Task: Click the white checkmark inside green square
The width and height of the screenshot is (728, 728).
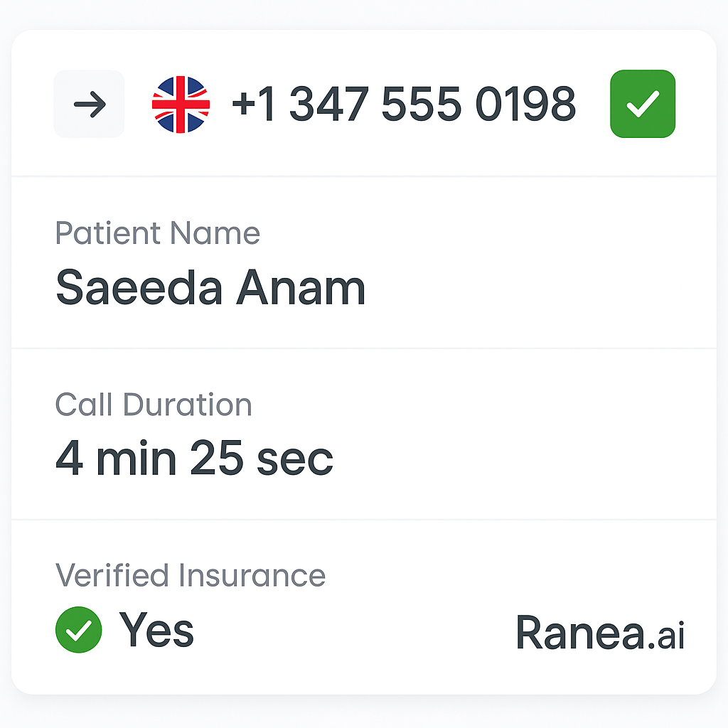Action: (x=643, y=104)
